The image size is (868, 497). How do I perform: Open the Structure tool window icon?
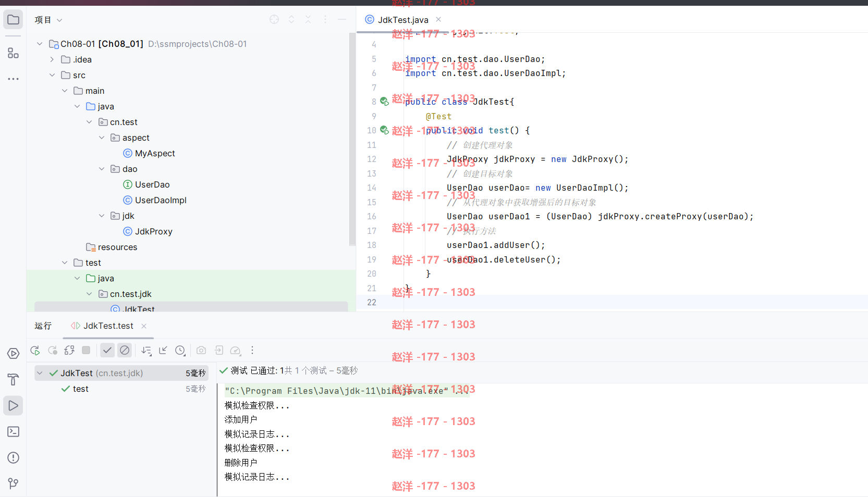13,53
